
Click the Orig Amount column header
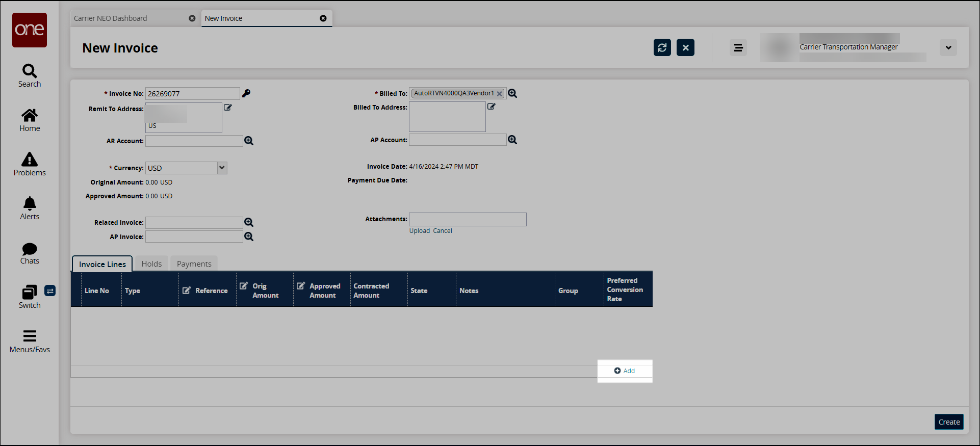click(265, 291)
